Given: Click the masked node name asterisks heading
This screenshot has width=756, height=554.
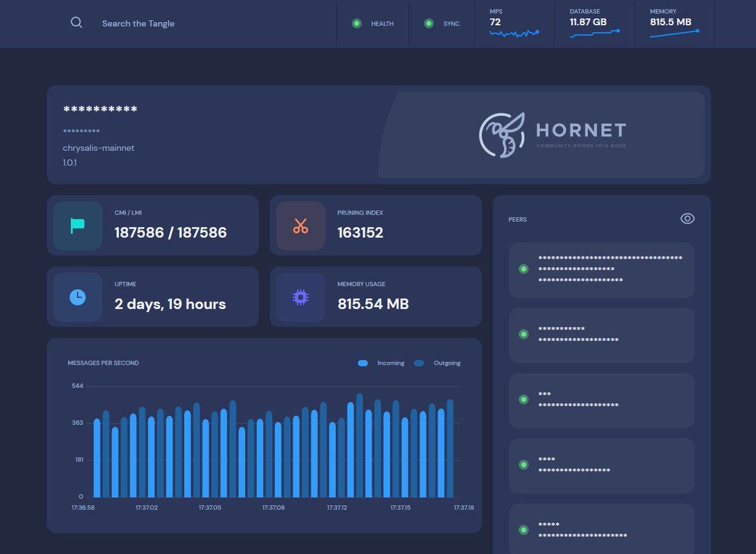Looking at the screenshot, I should click(x=100, y=110).
